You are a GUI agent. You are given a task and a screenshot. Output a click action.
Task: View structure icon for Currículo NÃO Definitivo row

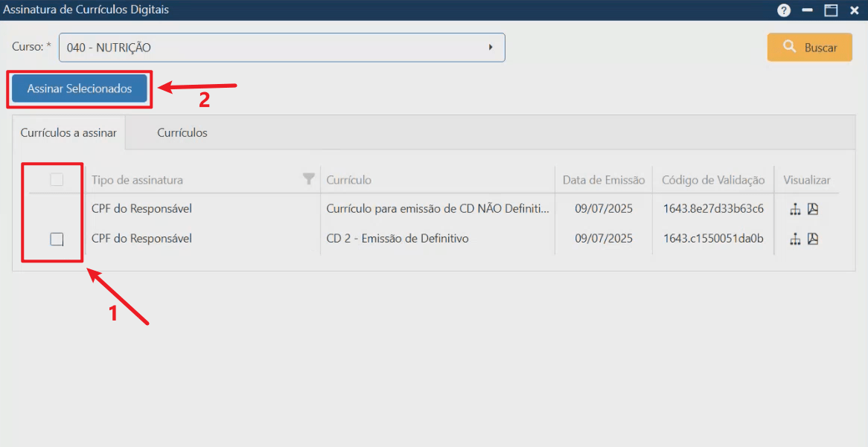point(796,209)
